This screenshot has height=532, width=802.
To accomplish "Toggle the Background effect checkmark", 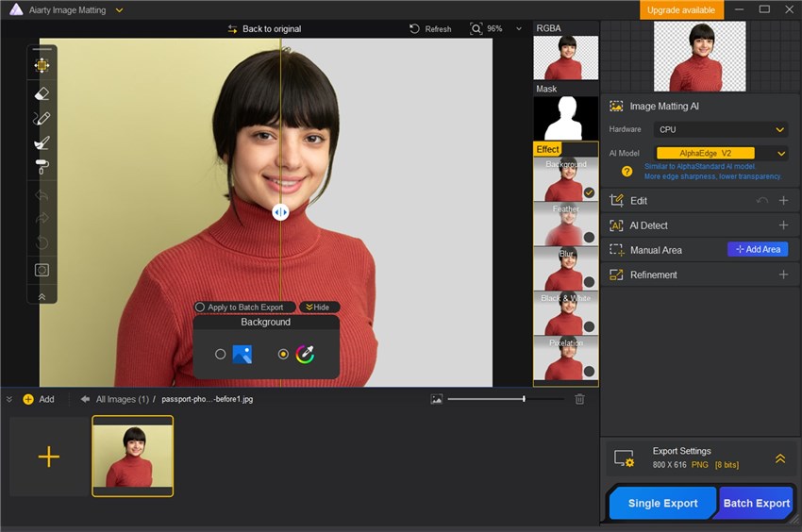I will click(589, 192).
